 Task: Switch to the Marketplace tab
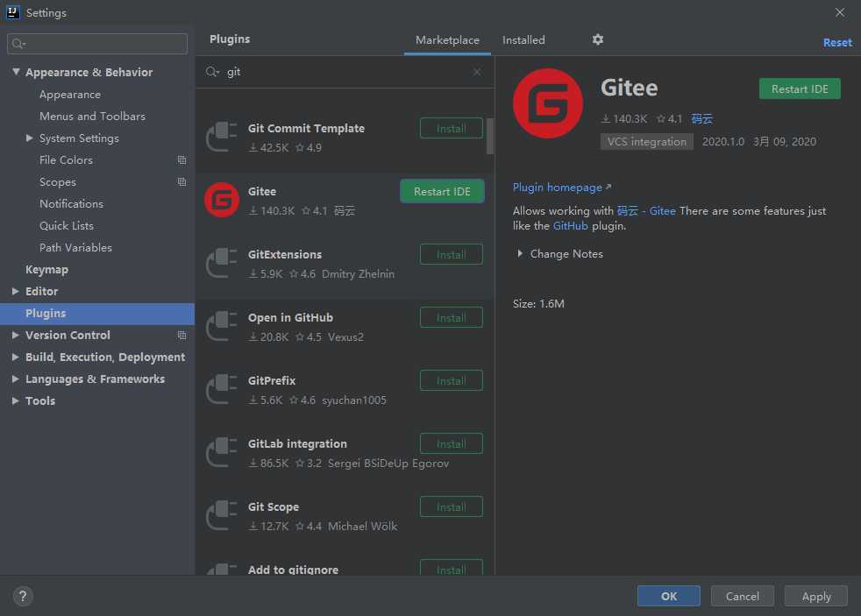(447, 40)
